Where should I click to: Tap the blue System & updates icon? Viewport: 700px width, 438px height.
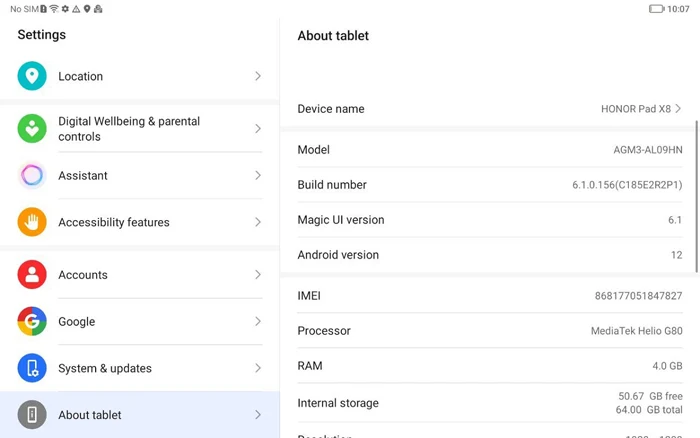[32, 368]
